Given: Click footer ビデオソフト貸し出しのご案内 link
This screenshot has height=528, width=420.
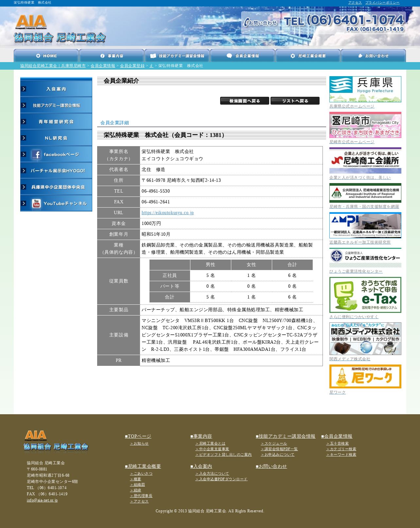Looking at the screenshot, I should coord(224,455).
